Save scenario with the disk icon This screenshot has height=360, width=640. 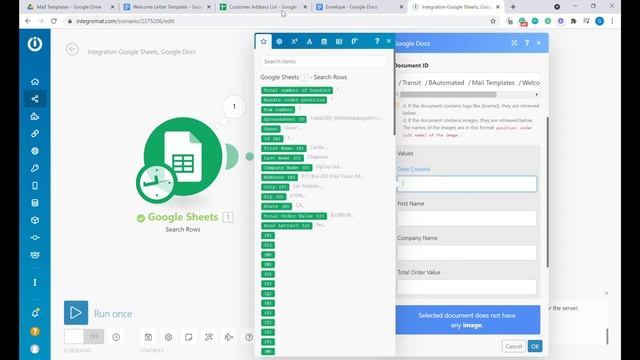[x=148, y=337]
